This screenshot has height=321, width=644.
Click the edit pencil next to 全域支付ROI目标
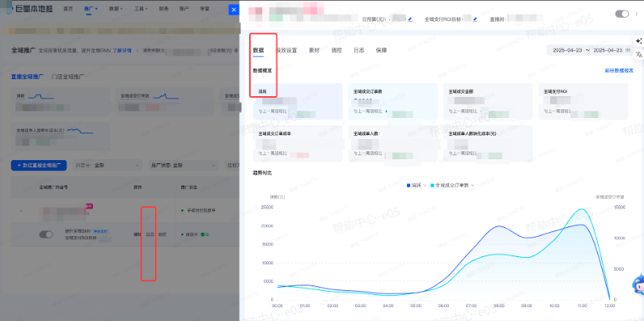coord(475,19)
